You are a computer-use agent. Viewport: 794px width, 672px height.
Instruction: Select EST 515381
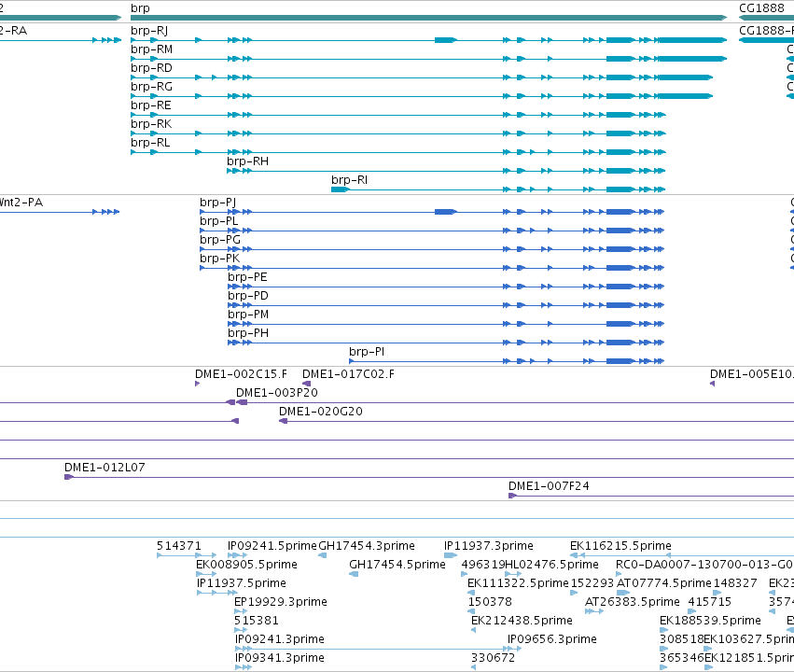pos(257,621)
